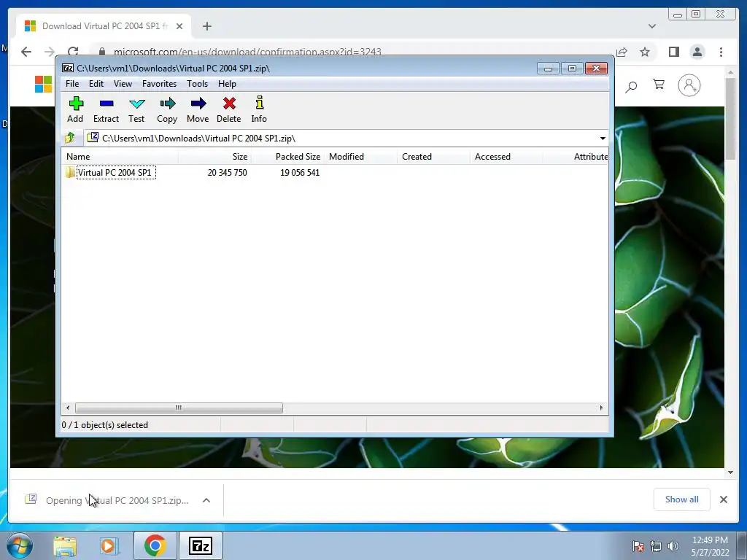Click packed size value 19 056 541
The height and width of the screenshot is (560, 747).
point(300,172)
